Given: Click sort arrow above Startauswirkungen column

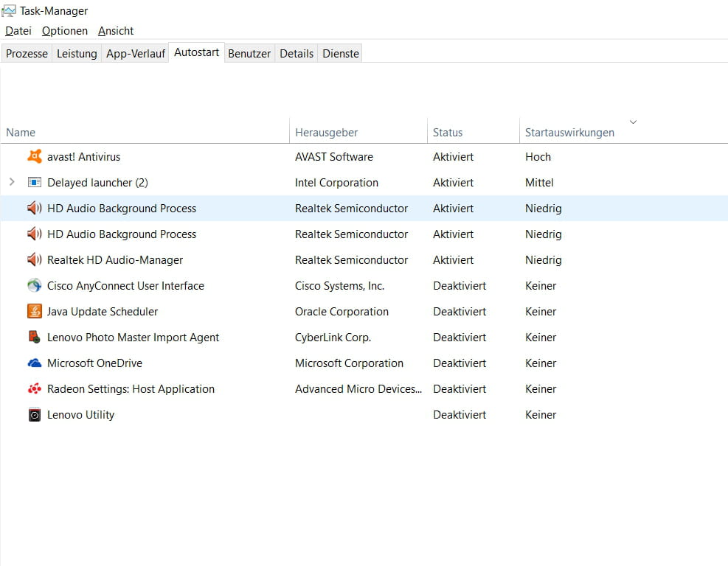Looking at the screenshot, I should click(x=633, y=122).
